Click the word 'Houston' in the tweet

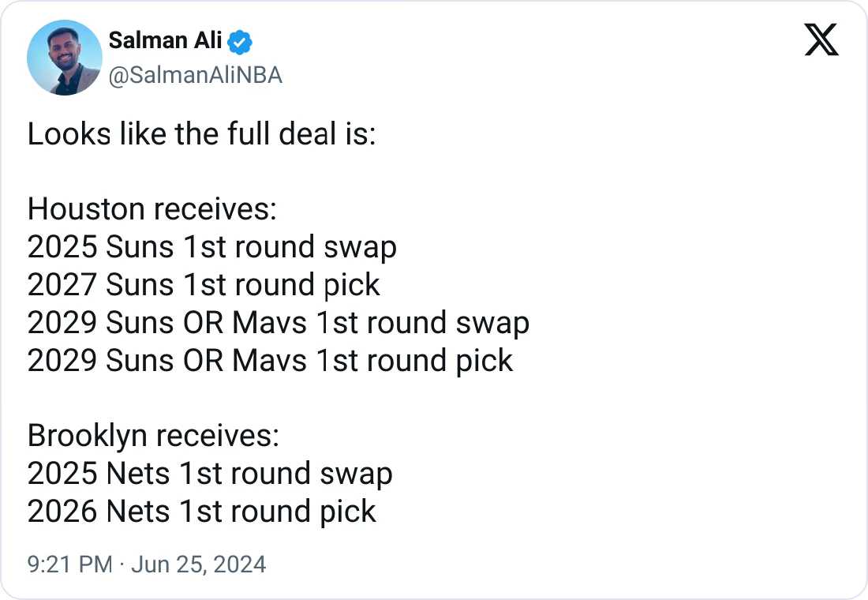(x=86, y=209)
